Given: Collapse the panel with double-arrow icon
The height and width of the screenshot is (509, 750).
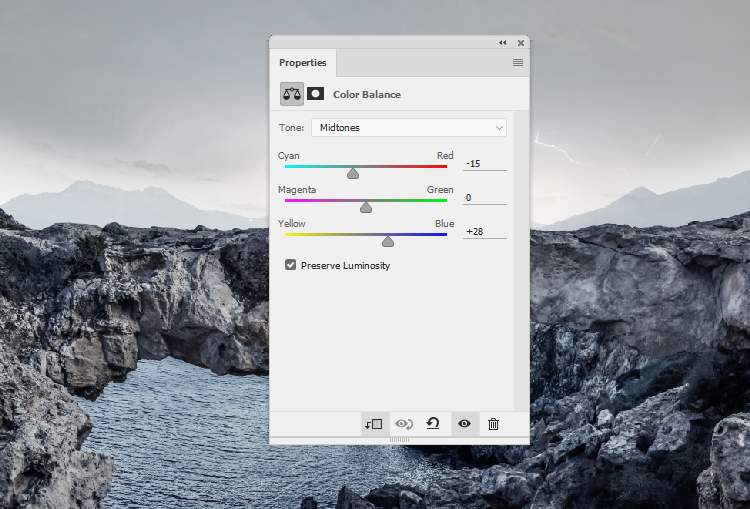Looking at the screenshot, I should (x=502, y=43).
